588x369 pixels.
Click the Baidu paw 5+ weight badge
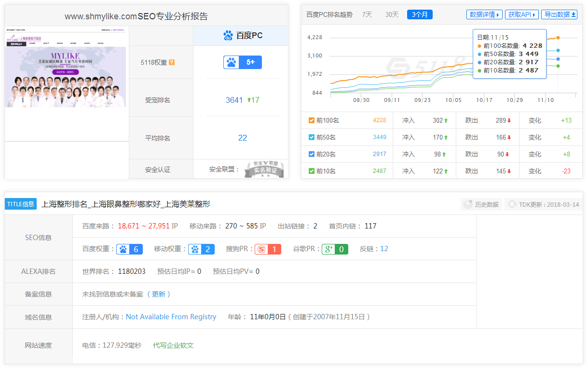tap(242, 62)
